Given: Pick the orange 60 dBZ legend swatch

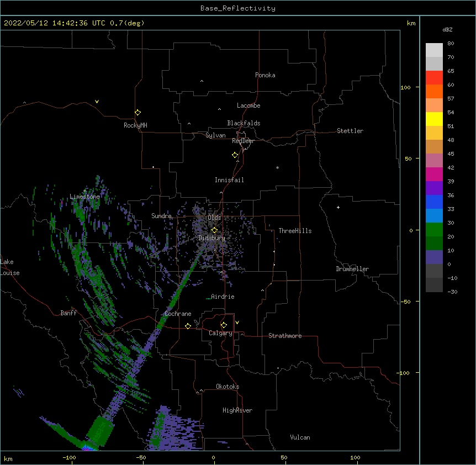Looking at the screenshot, I should coord(434,91).
